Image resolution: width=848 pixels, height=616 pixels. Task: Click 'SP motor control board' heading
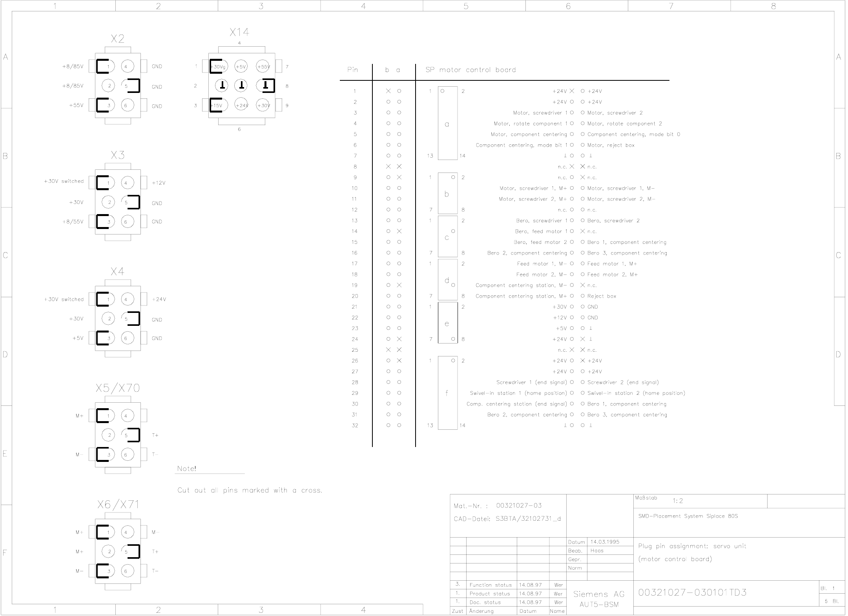(471, 70)
